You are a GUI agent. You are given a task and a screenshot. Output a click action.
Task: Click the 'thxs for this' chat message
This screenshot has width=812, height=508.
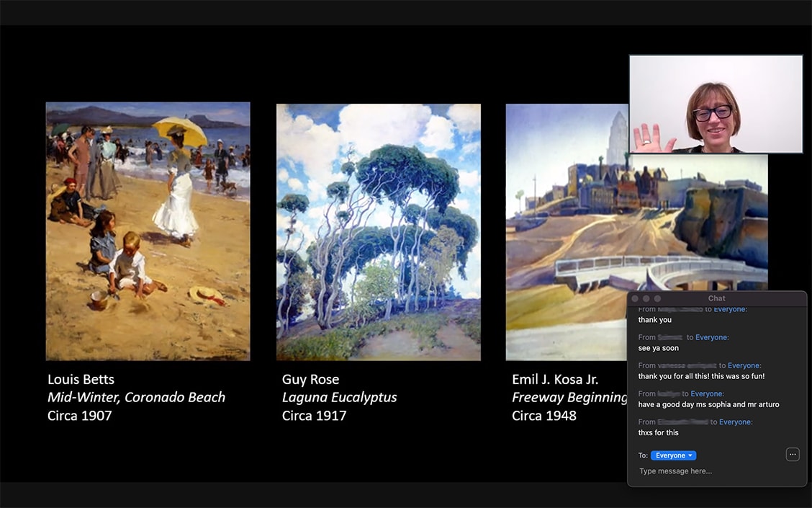(x=658, y=432)
